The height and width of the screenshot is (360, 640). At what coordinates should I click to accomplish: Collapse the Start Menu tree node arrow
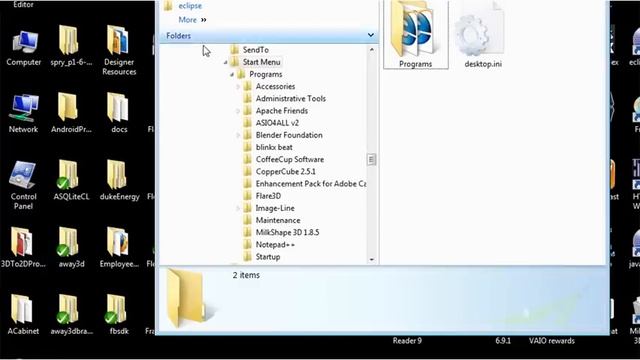pyautogui.click(x=225, y=62)
